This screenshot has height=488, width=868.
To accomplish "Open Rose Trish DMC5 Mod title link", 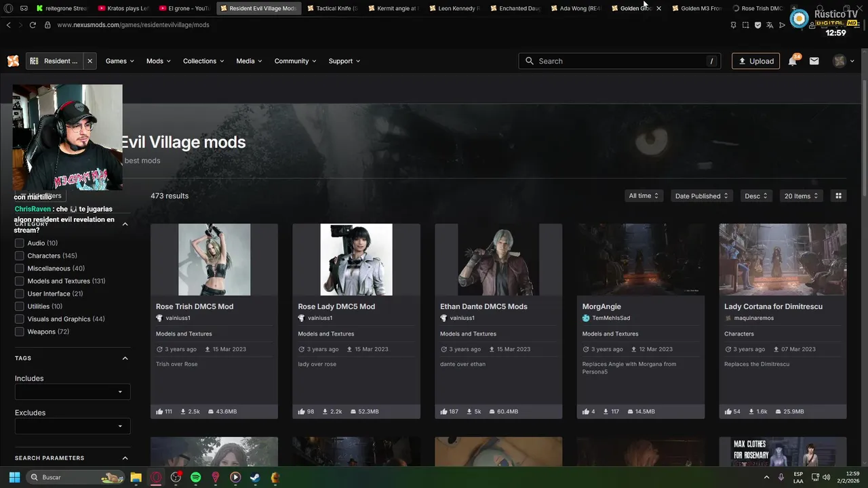I will [x=195, y=306].
